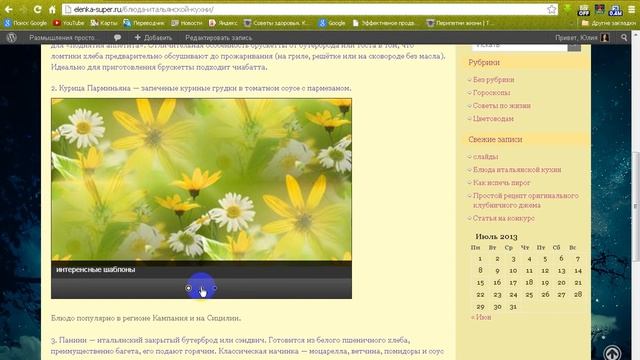Open the Google bookmark
This screenshot has width=640, height=360.
point(332,23)
